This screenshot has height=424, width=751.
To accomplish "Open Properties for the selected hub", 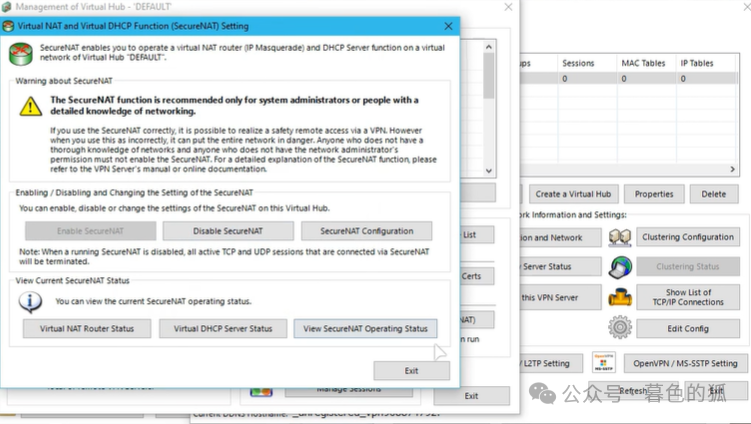I will click(654, 194).
